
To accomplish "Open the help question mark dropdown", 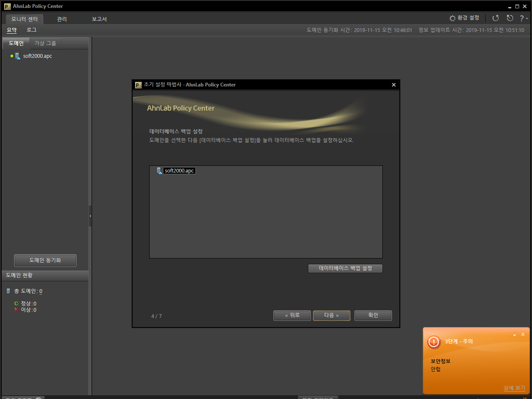I will [523, 18].
